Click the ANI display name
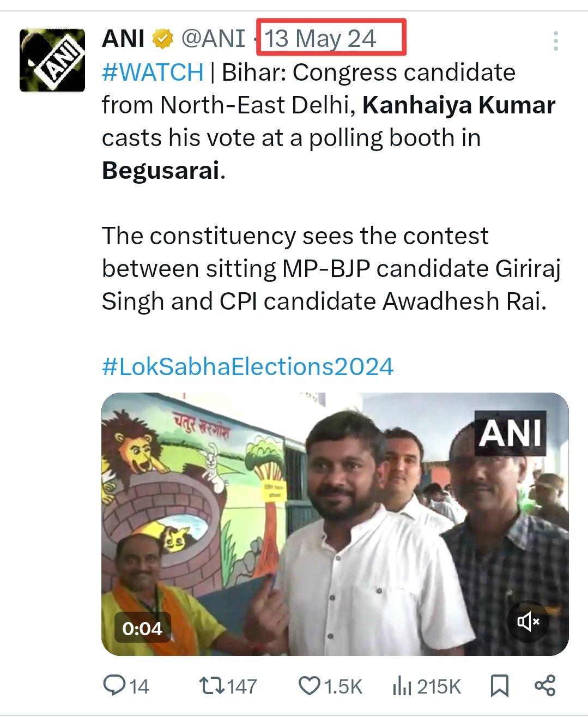588x717 pixels. (x=123, y=39)
